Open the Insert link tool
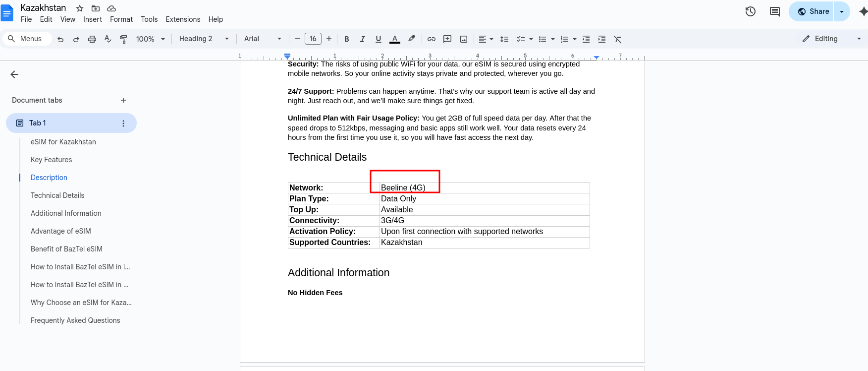This screenshot has height=371, width=868. 432,39
